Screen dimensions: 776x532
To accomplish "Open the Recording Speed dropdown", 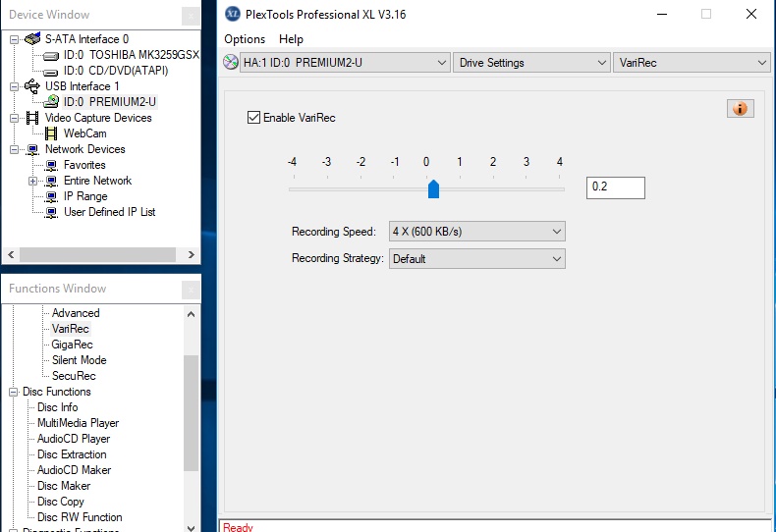I will pyautogui.click(x=477, y=232).
